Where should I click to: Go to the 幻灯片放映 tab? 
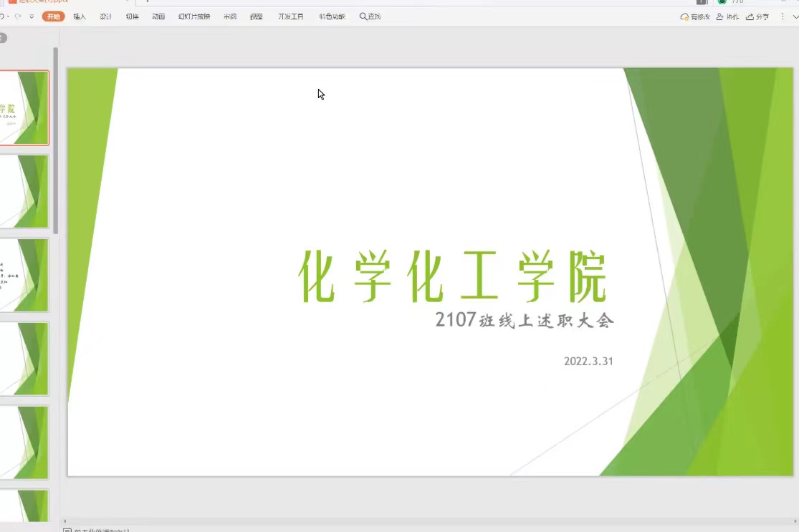(x=194, y=16)
